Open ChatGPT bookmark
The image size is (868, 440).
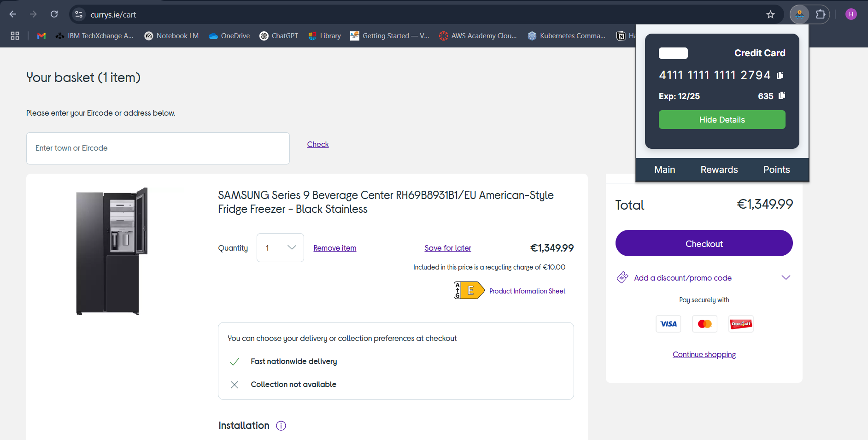(279, 36)
